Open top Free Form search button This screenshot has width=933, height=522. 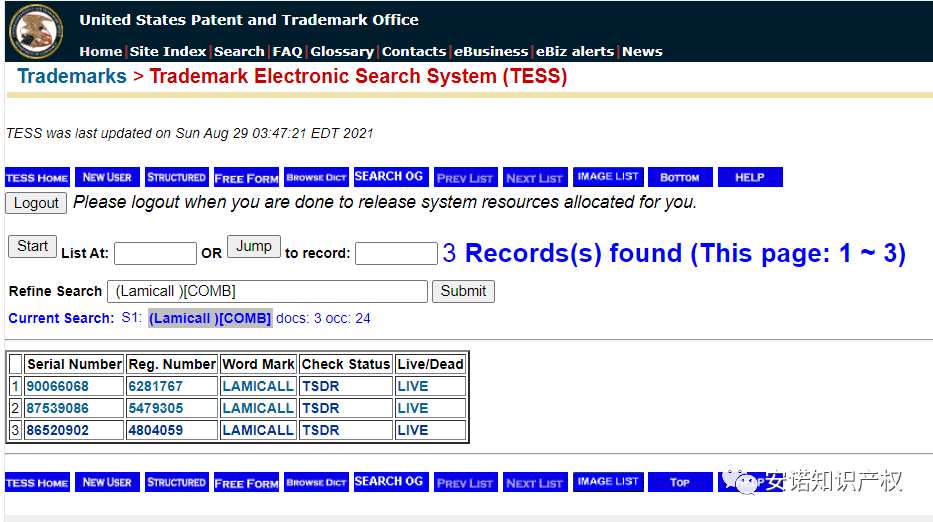click(x=246, y=177)
